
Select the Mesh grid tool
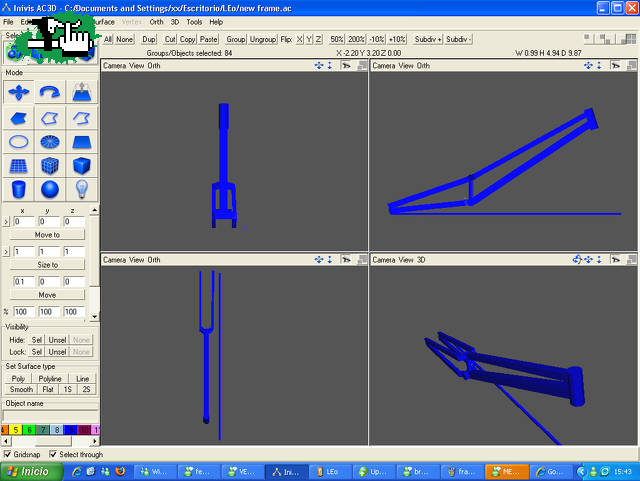(x=17, y=165)
